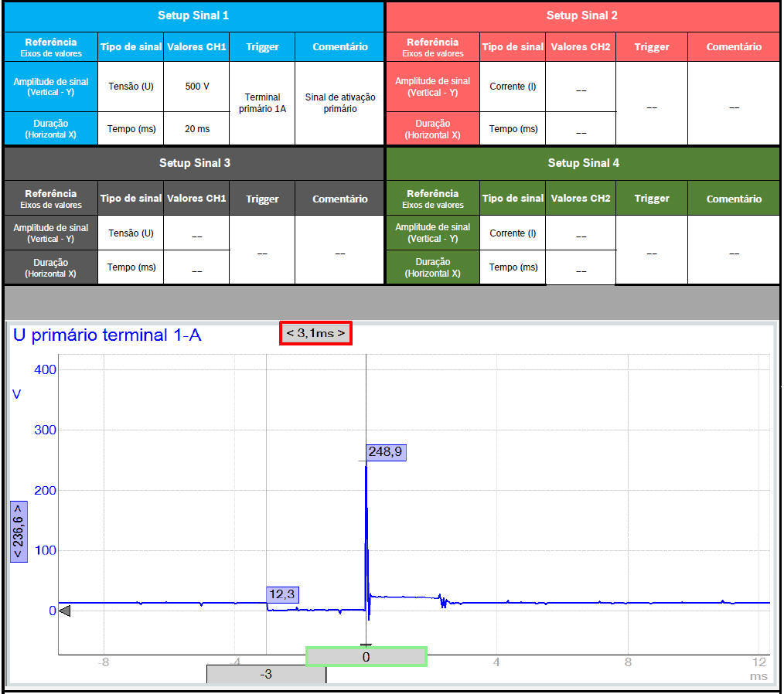Select the vertical 236,6 voltage difference label
The width and height of the screenshot is (784, 694).
click(x=19, y=531)
